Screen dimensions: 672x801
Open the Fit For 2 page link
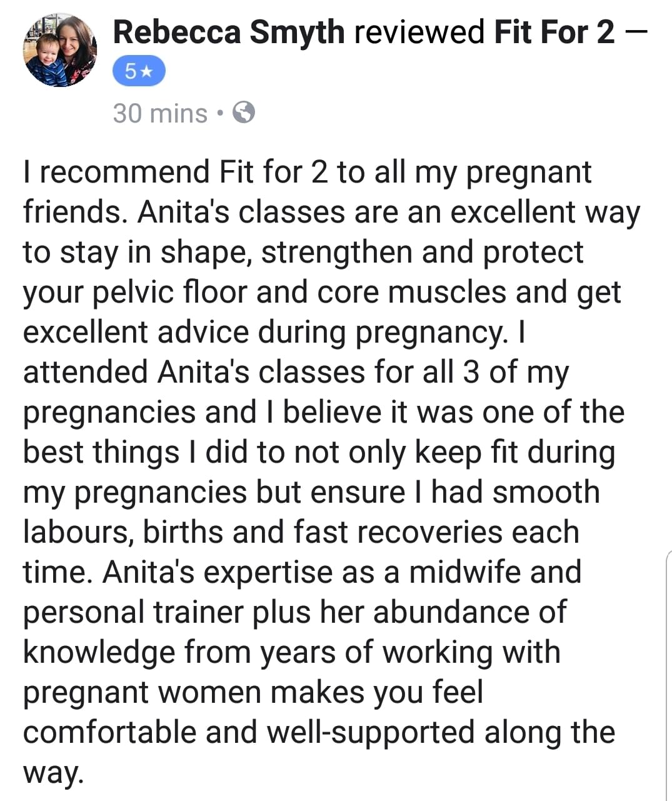554,32
